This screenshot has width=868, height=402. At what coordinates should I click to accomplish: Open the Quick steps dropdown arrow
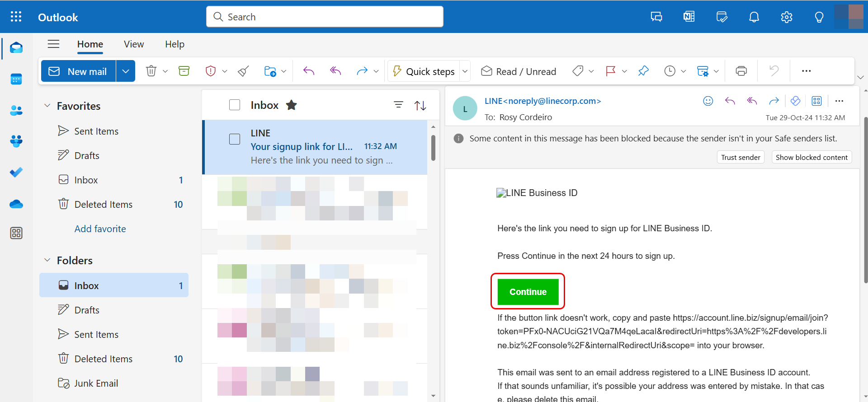point(465,71)
